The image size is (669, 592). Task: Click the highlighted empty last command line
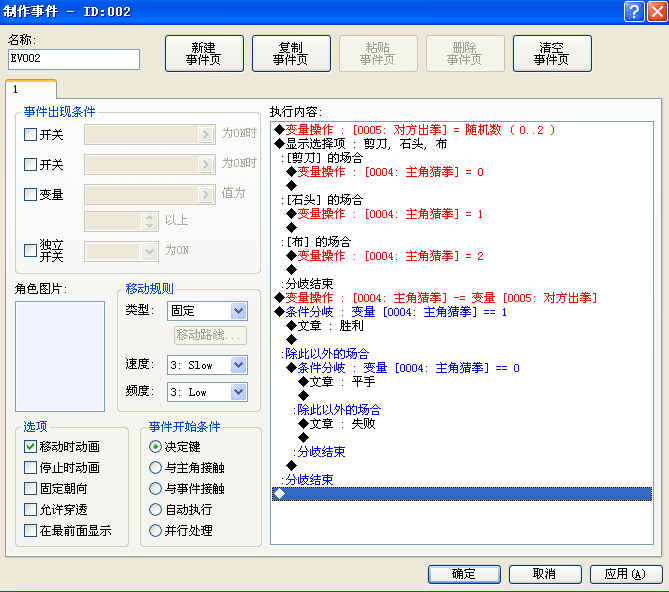462,494
